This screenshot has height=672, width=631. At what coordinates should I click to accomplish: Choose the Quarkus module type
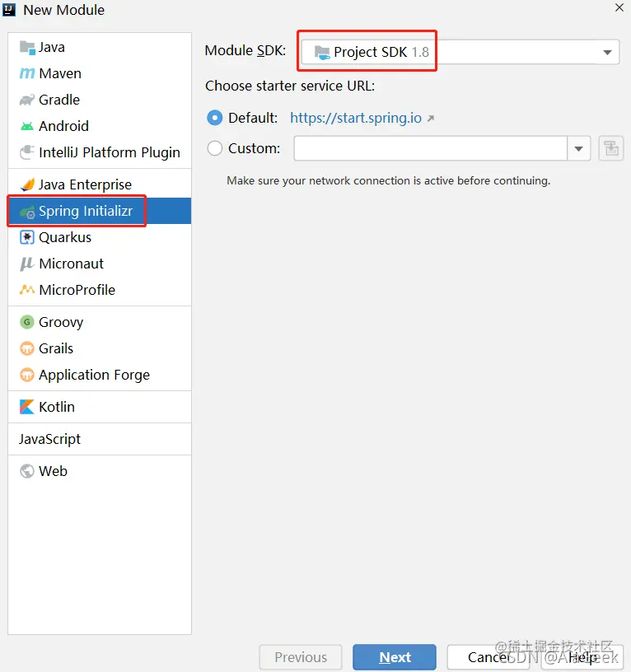pos(100,237)
